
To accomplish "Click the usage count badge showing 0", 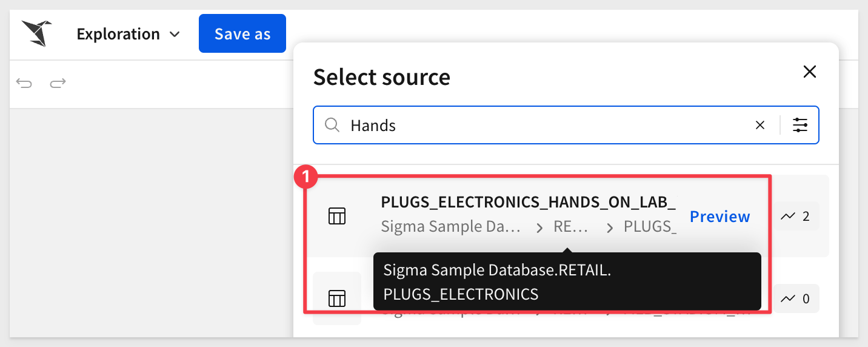I will click(x=796, y=298).
